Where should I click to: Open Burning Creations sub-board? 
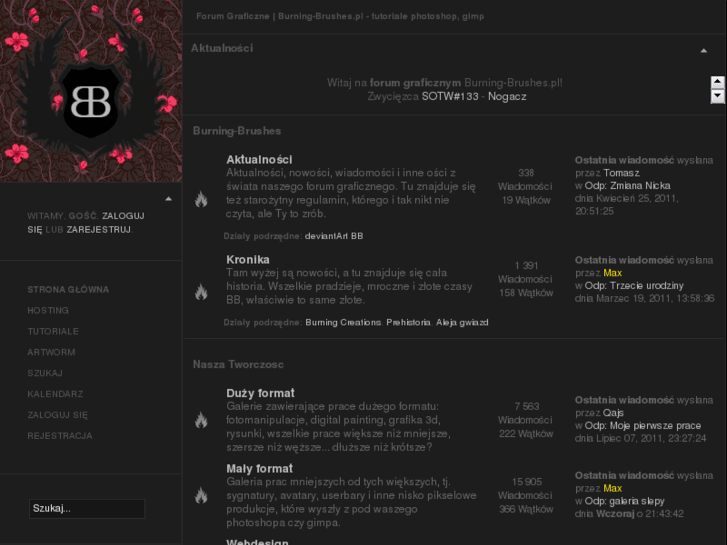tap(343, 322)
